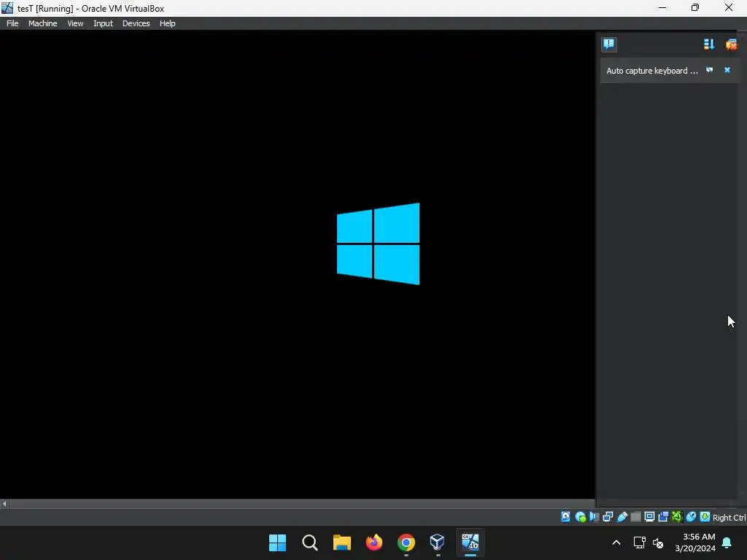Open the notification bell in the system tray

pos(727,542)
